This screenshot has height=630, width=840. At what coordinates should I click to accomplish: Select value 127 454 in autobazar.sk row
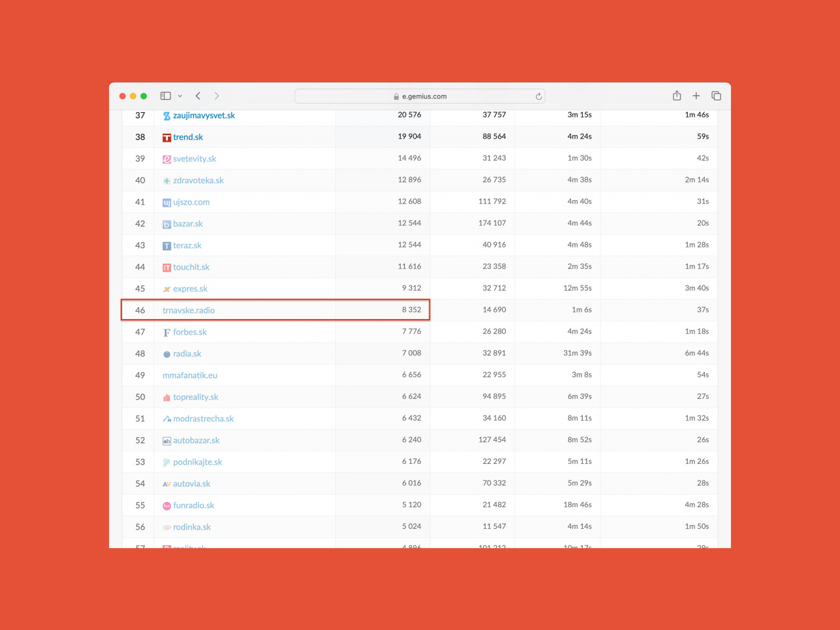(x=492, y=440)
